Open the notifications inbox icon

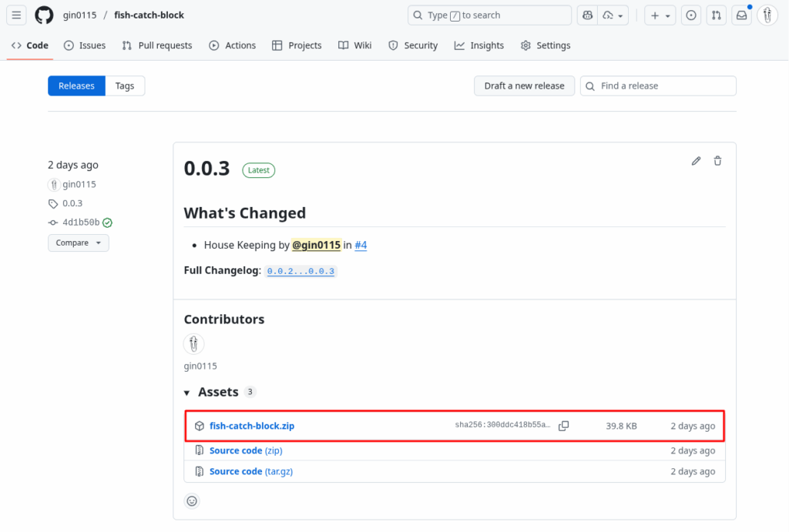(741, 15)
